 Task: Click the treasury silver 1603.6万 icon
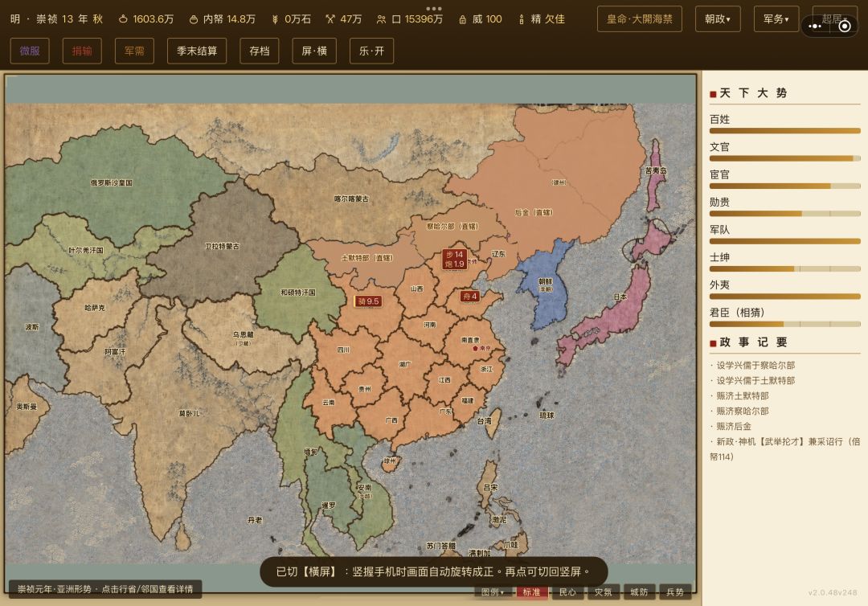(x=123, y=19)
